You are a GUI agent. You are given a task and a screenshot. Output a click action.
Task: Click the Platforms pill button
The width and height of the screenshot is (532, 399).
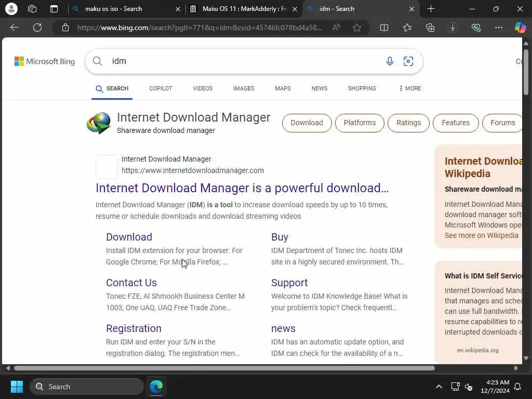coord(360,123)
